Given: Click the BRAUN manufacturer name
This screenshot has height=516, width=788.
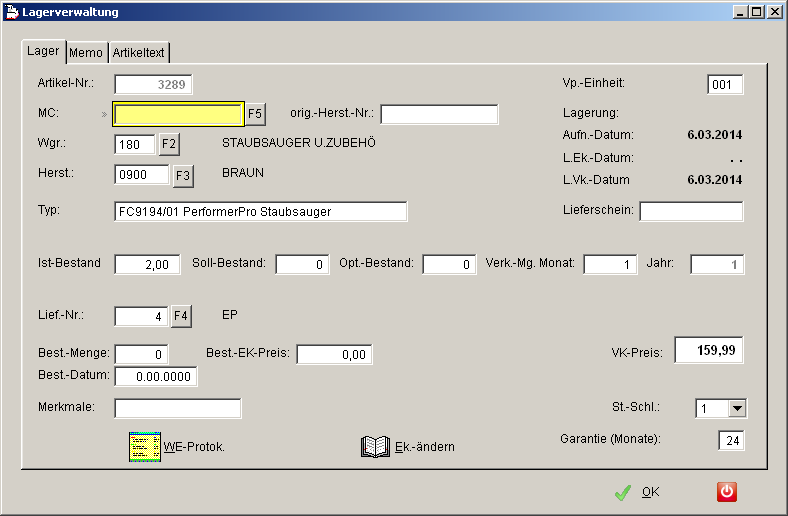Looking at the screenshot, I should (x=243, y=173).
